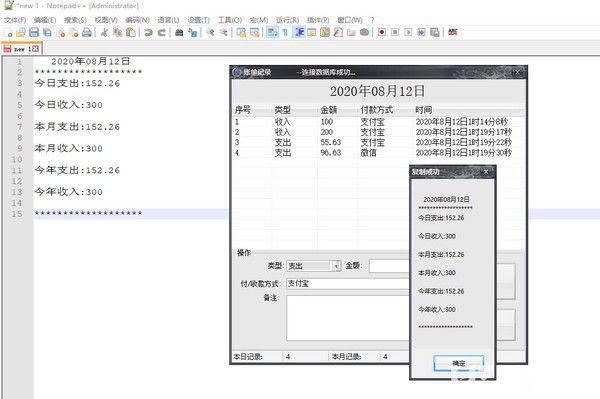Expand the 类型 dropdown showing 支出
Screen dimensions: 600x399
[x=336, y=266]
